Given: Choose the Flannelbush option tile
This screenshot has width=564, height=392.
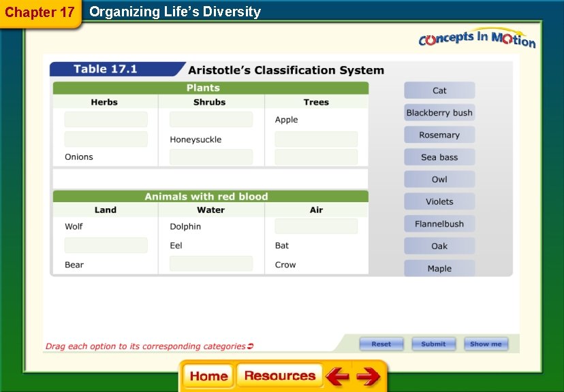Looking at the screenshot, I should [x=439, y=224].
